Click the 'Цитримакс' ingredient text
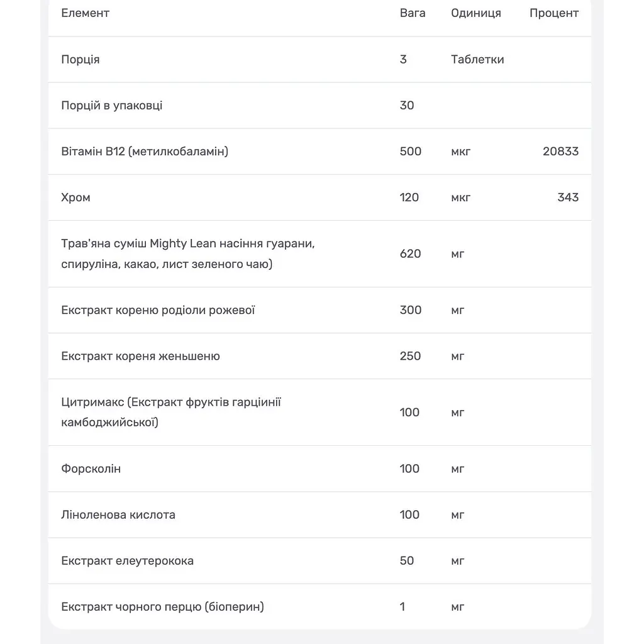Image resolution: width=644 pixels, height=644 pixels. coord(92,402)
